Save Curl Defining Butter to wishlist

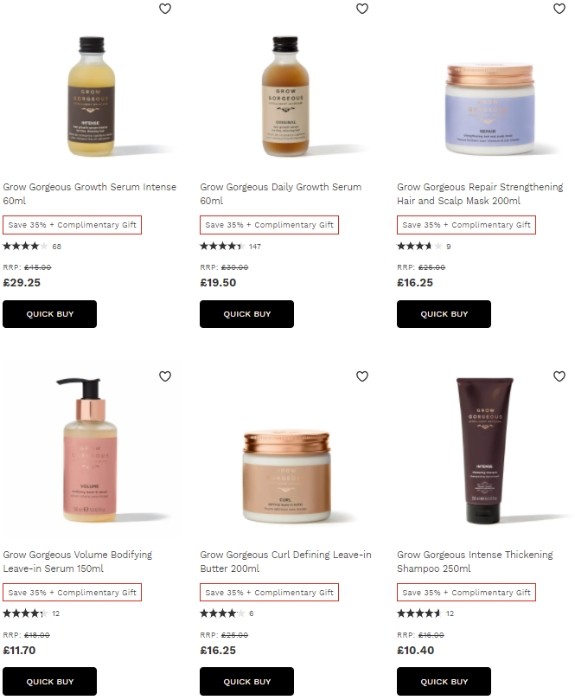[x=362, y=376]
